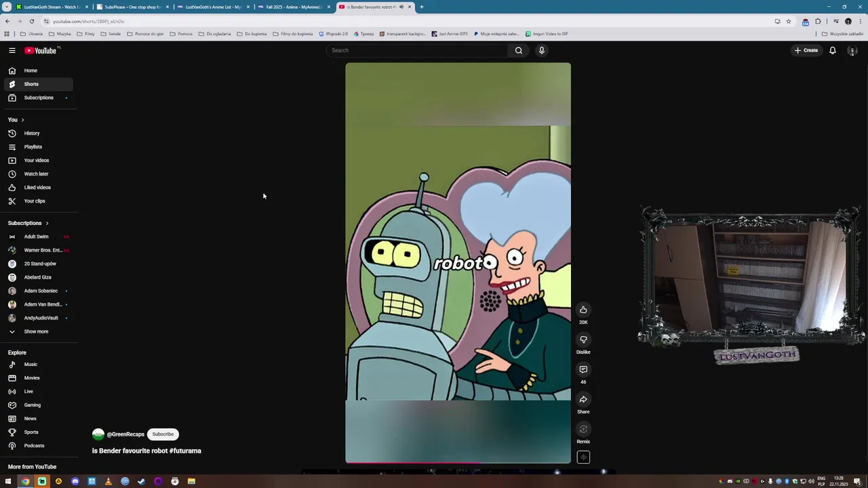Expand the You section chevron
Viewport: 868px width, 488px height.
(22, 120)
